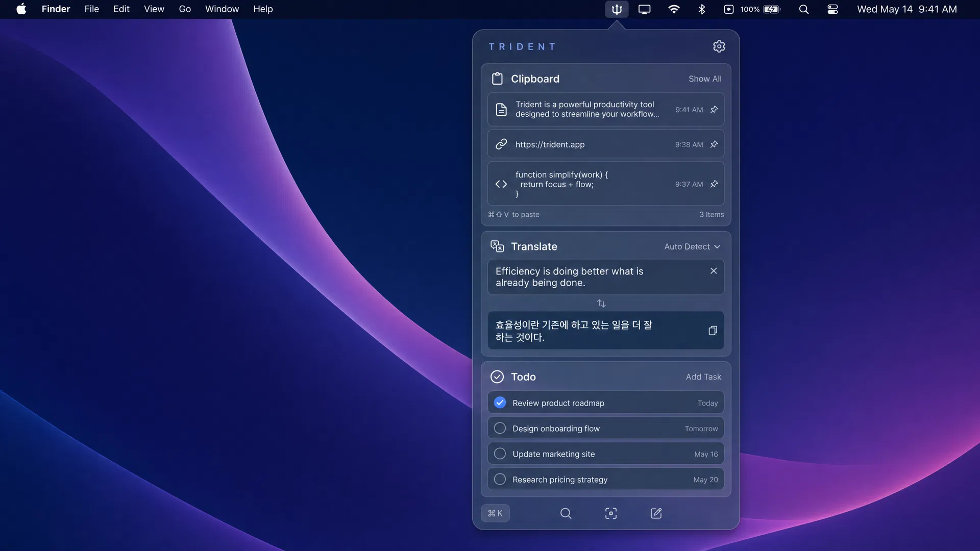Click the document icon of the text clip
Screen dimensions: 980x551
click(x=501, y=109)
